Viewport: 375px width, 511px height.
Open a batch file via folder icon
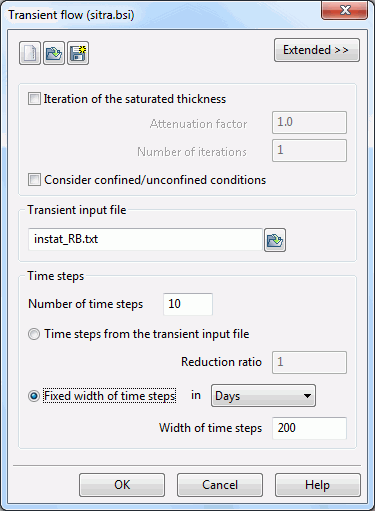(54, 53)
